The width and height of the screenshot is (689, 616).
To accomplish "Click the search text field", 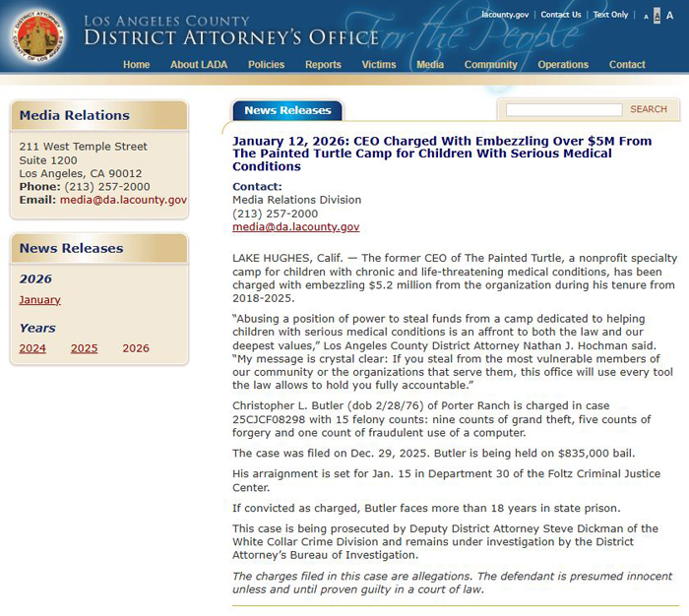I will click(562, 110).
